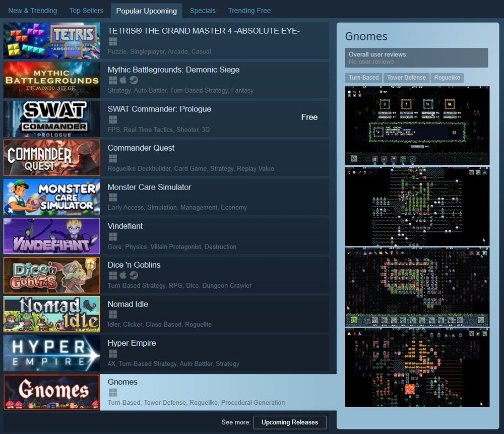Image resolution: width=504 pixels, height=434 pixels.
Task: Click the Roguelike tag in the Gnomes preview panel
Action: [447, 78]
